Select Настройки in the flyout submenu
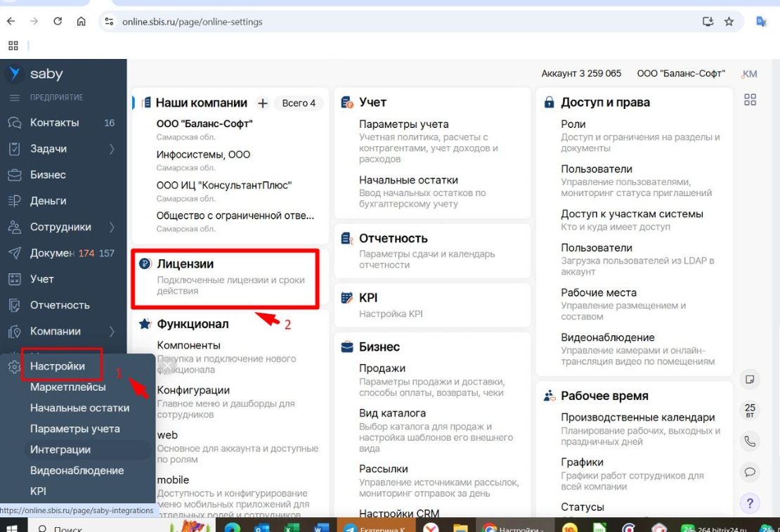 coord(58,366)
